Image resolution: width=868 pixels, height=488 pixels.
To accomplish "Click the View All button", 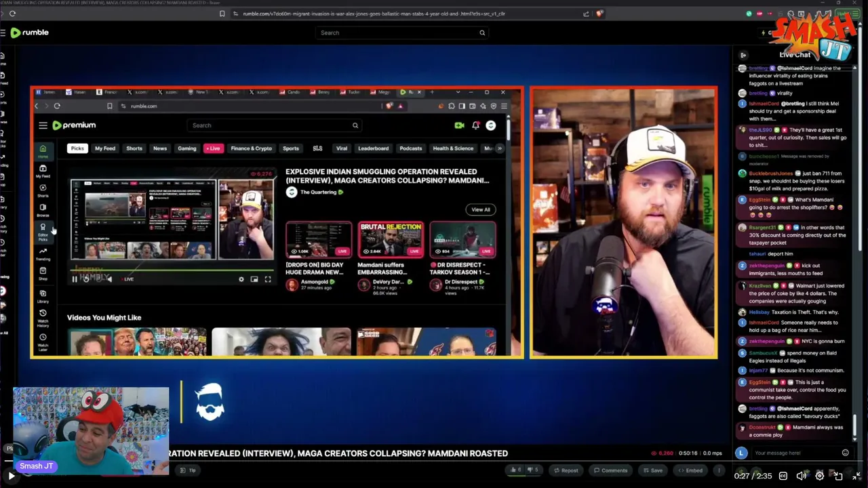I will [x=481, y=209].
